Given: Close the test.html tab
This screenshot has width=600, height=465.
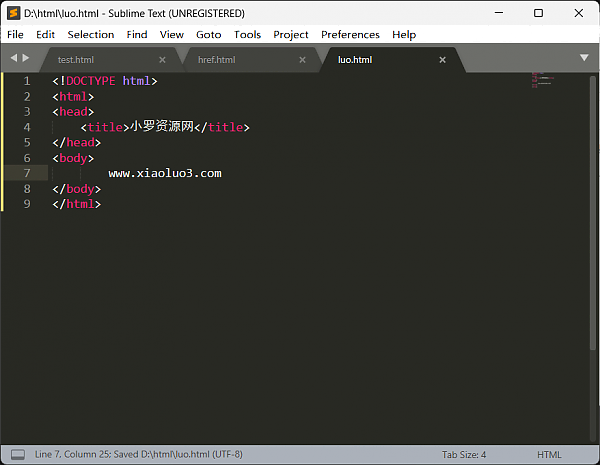Looking at the screenshot, I should point(163,60).
